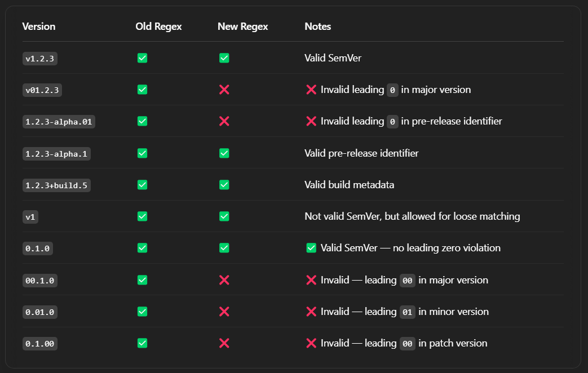Click the New Regex red cross for 1.2.3-alpha.01
The image size is (588, 373).
point(224,121)
